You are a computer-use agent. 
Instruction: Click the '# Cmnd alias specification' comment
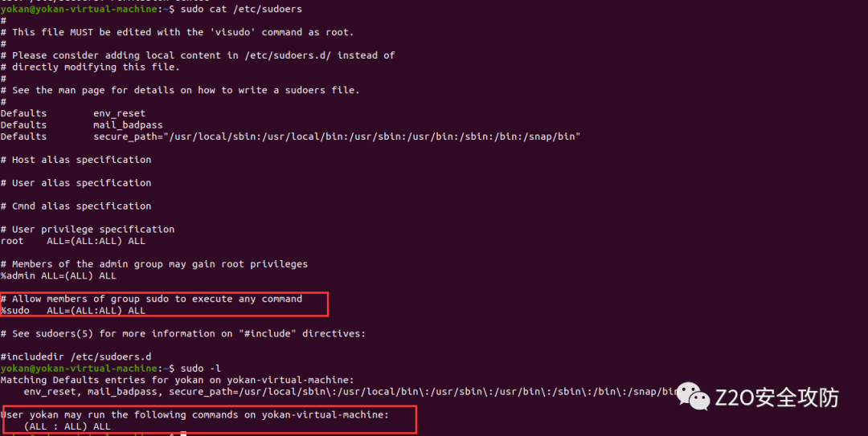tap(76, 206)
